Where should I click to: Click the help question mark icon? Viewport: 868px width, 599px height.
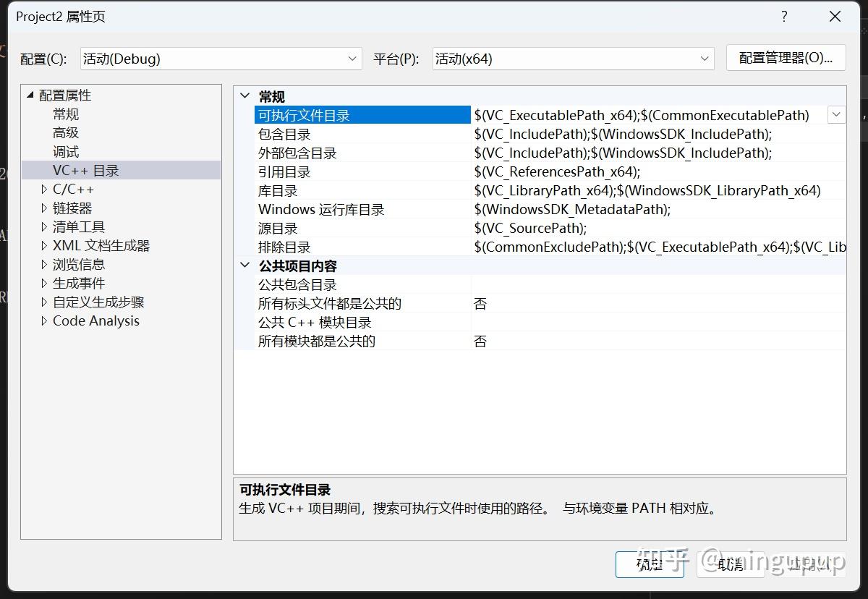[x=784, y=16]
